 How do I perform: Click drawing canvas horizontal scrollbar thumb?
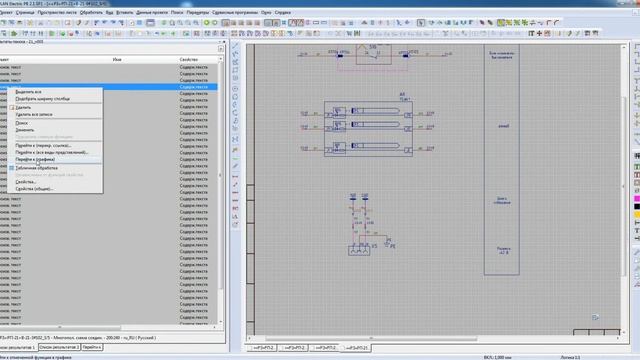(371, 338)
